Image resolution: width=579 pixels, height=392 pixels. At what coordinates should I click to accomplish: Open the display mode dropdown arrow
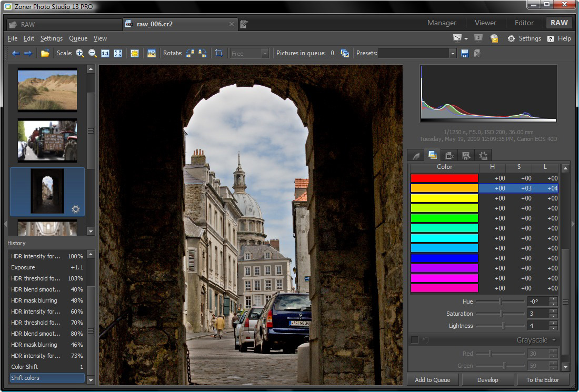tap(466, 39)
